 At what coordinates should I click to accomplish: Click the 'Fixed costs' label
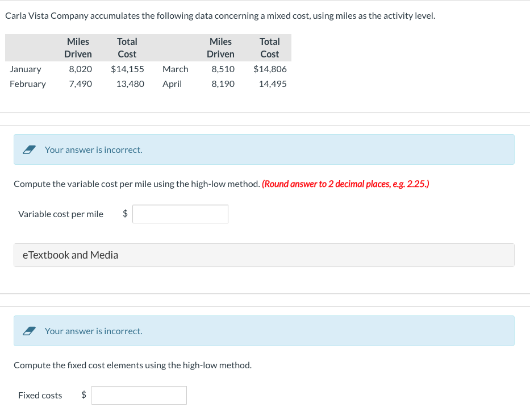tap(40, 396)
